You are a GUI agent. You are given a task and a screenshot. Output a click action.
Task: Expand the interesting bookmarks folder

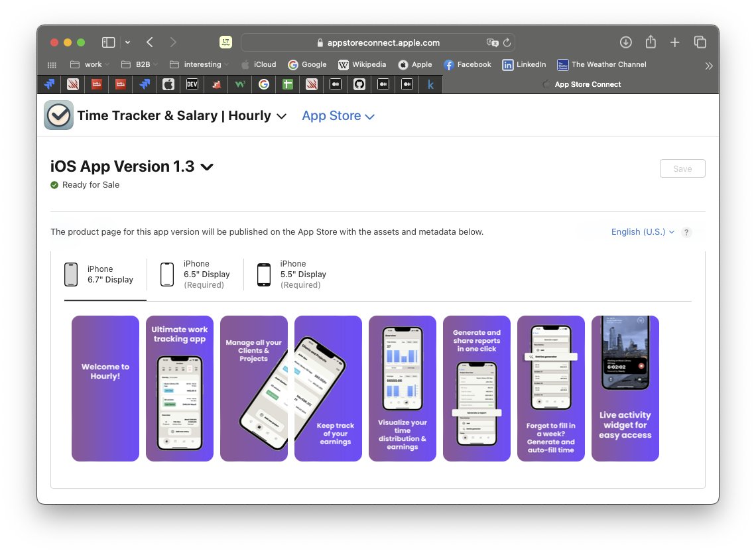(199, 64)
